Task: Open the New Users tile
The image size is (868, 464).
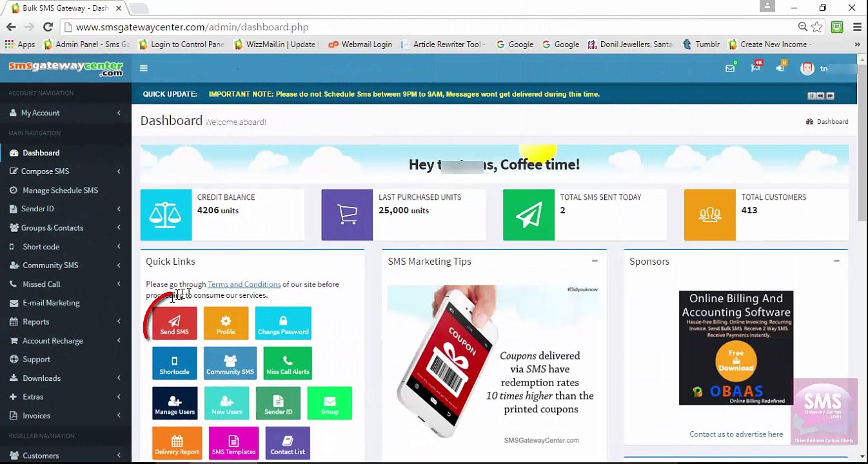Action: click(x=227, y=403)
